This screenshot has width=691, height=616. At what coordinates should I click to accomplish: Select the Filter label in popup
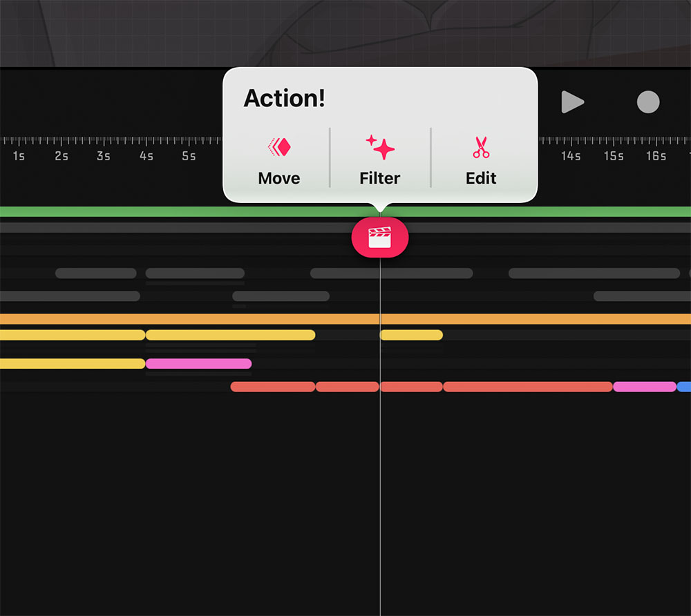[x=380, y=178]
